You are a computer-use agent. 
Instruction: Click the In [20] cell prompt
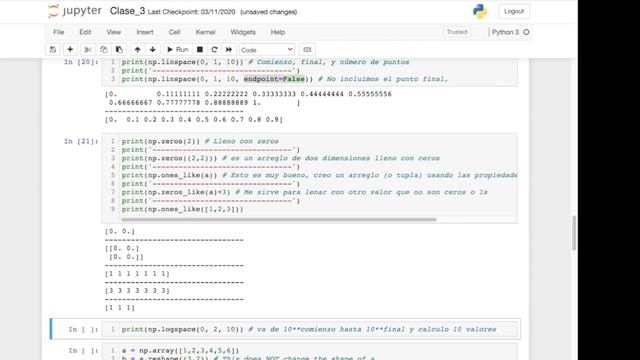(x=81, y=62)
